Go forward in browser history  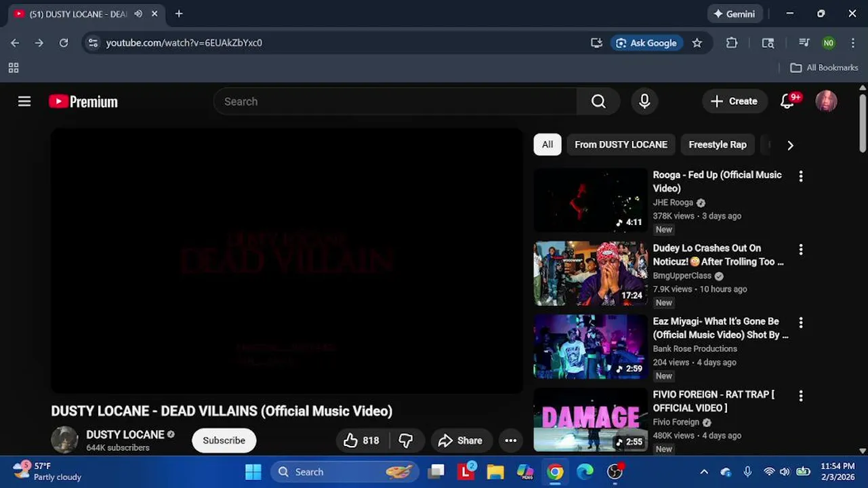point(39,43)
